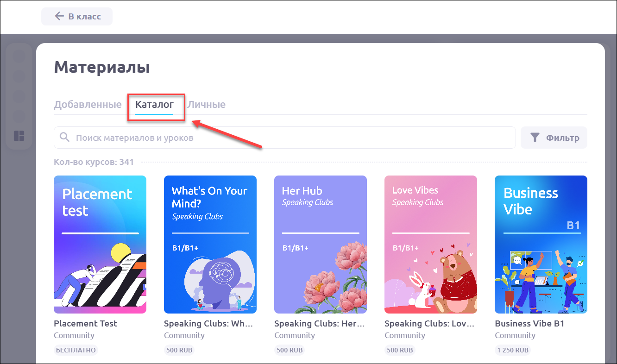Click the search magnifier icon
This screenshot has height=364, width=617.
click(65, 138)
